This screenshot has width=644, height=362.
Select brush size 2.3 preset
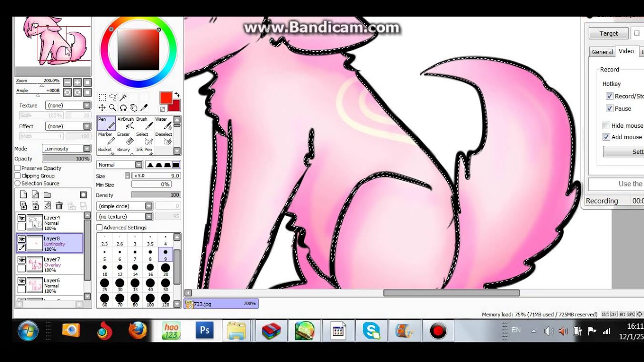click(x=105, y=240)
